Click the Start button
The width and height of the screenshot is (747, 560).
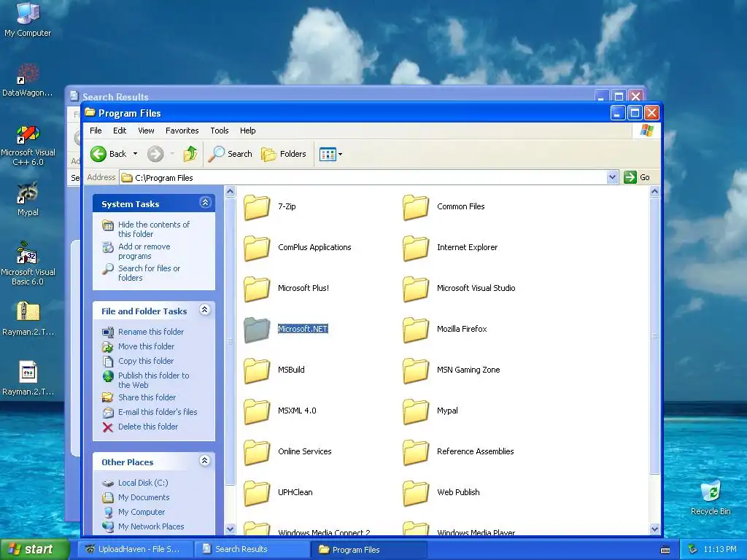click(x=35, y=549)
